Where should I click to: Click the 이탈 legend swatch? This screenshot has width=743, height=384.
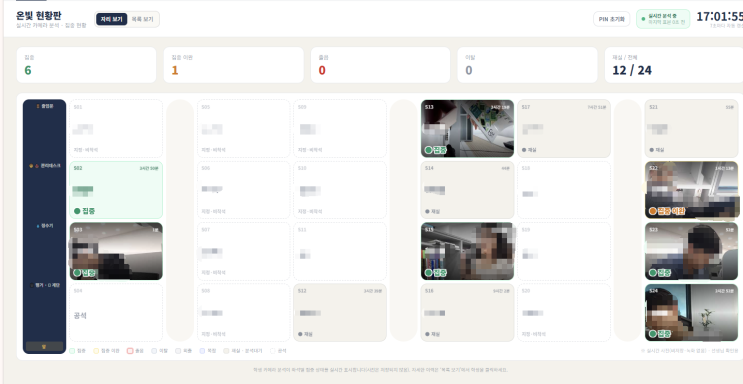pyautogui.click(x=154, y=351)
